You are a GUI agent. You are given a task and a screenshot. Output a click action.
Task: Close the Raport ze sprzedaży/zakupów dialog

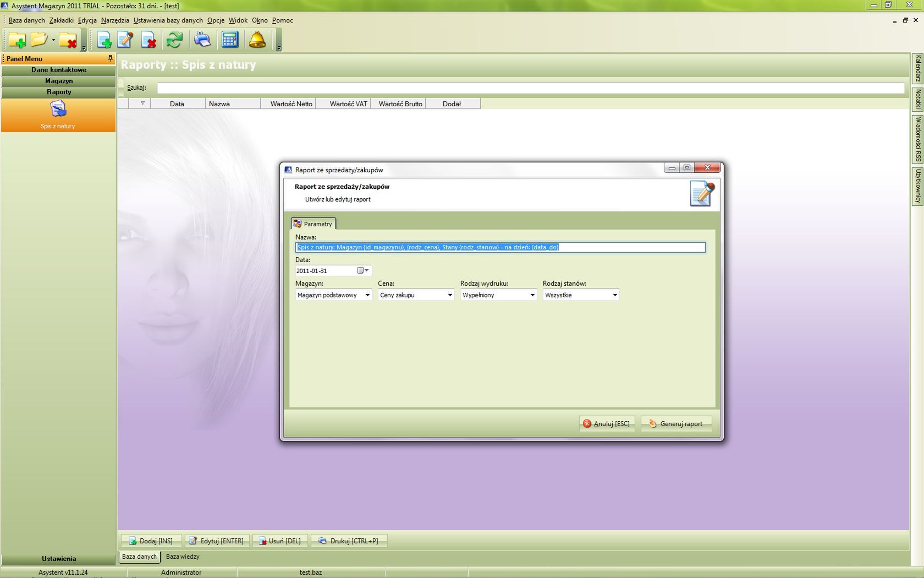point(707,168)
